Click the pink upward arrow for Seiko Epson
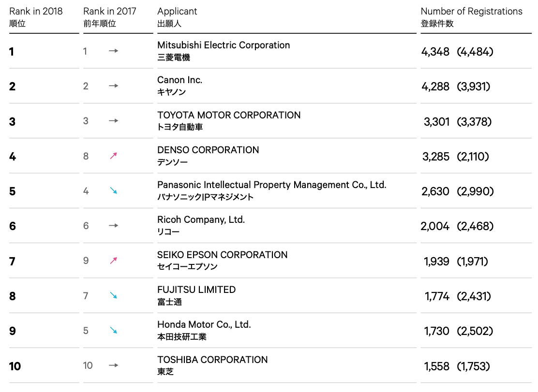Viewport: 538px width, 392px height. 114,261
